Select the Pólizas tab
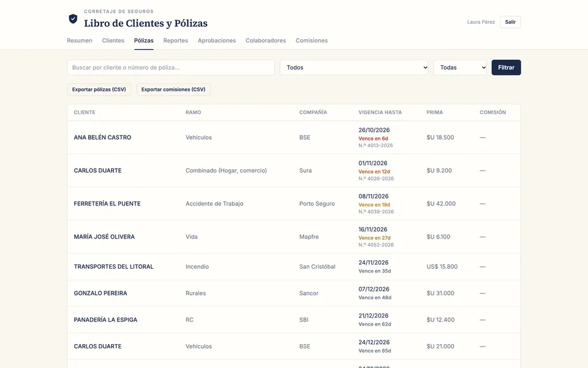 coord(143,40)
